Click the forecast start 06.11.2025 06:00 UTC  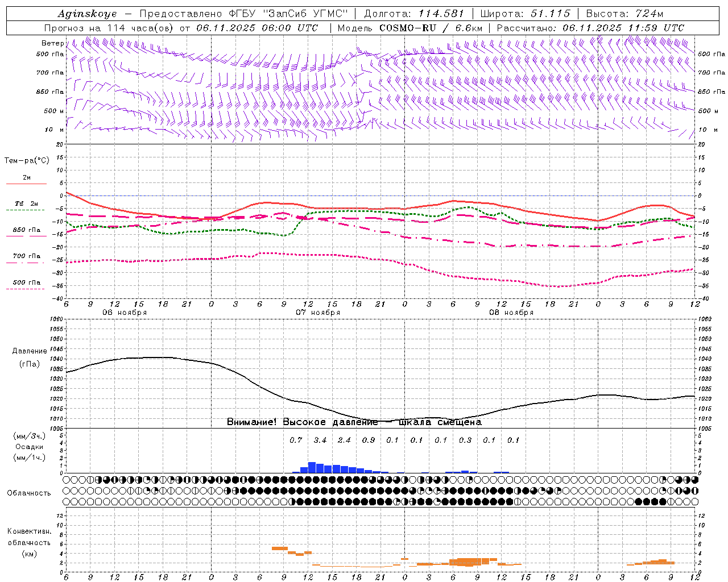pos(257,28)
